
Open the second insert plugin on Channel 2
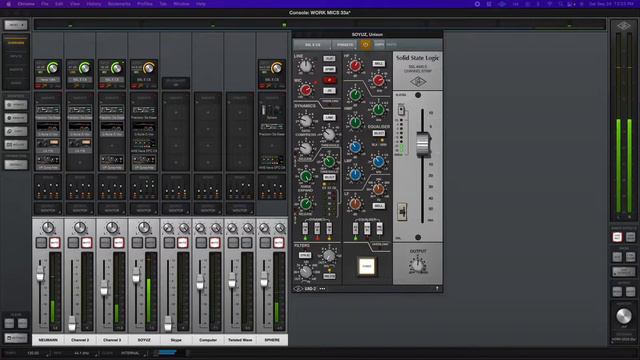click(80, 129)
